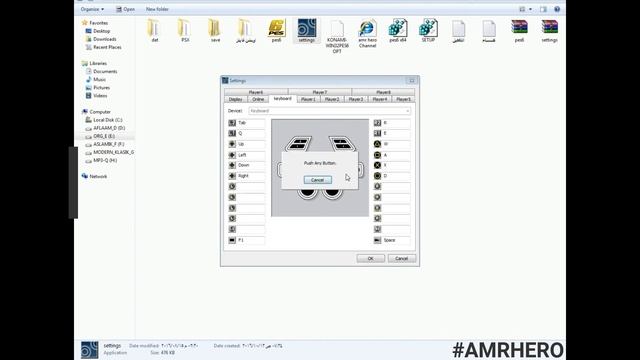This screenshot has width=640, height=360.
Task: Select Network in the navigation pane
Action: 95,176
